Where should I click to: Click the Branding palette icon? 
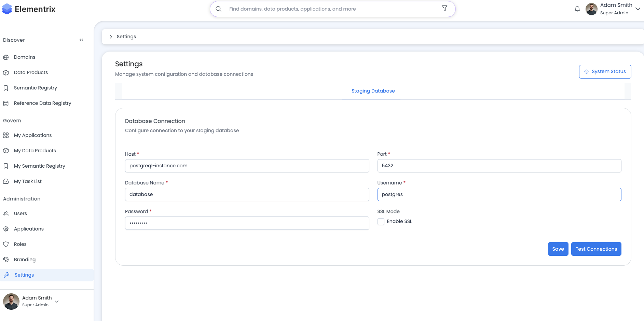pos(6,260)
